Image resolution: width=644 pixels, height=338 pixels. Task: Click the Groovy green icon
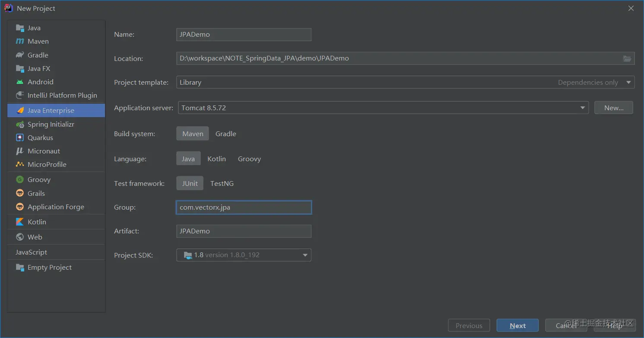click(x=20, y=179)
